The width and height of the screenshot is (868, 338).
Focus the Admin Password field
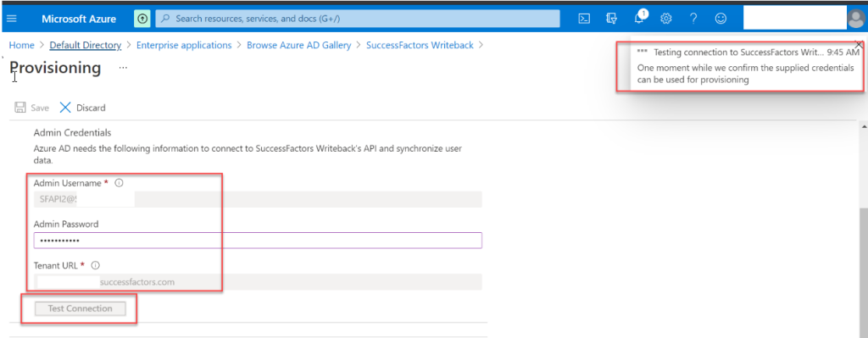pos(258,240)
